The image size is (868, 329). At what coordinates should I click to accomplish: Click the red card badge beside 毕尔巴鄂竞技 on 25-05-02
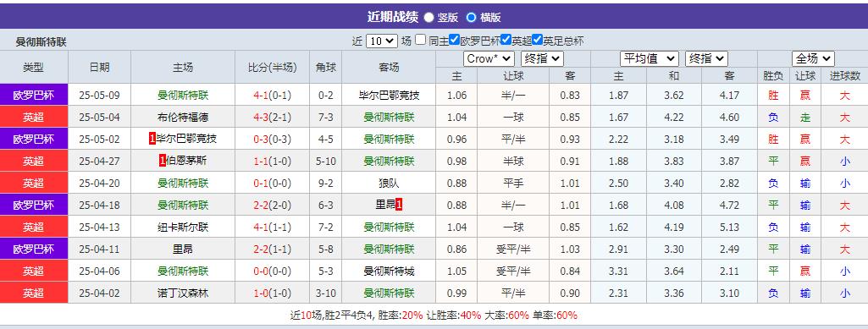point(152,139)
